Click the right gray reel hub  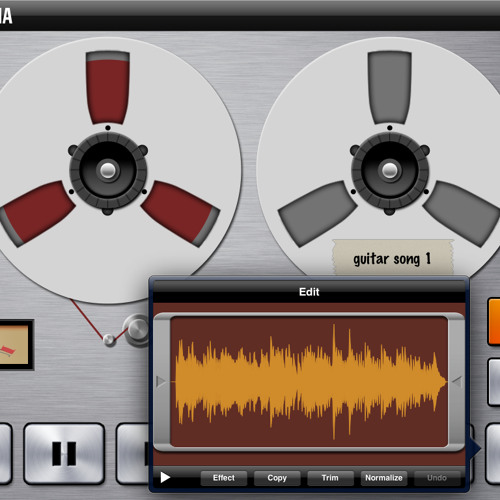(390, 171)
